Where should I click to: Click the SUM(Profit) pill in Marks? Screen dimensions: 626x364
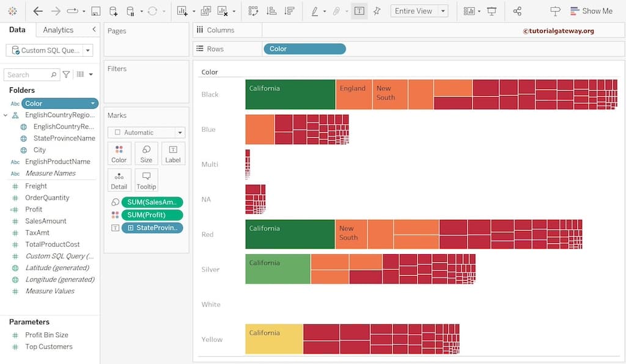pyautogui.click(x=152, y=215)
